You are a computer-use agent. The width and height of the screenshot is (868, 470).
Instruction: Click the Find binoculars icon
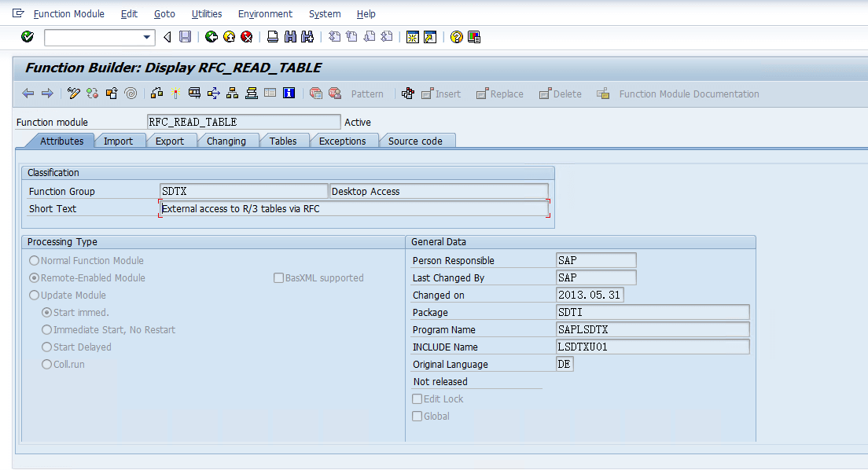coord(290,37)
